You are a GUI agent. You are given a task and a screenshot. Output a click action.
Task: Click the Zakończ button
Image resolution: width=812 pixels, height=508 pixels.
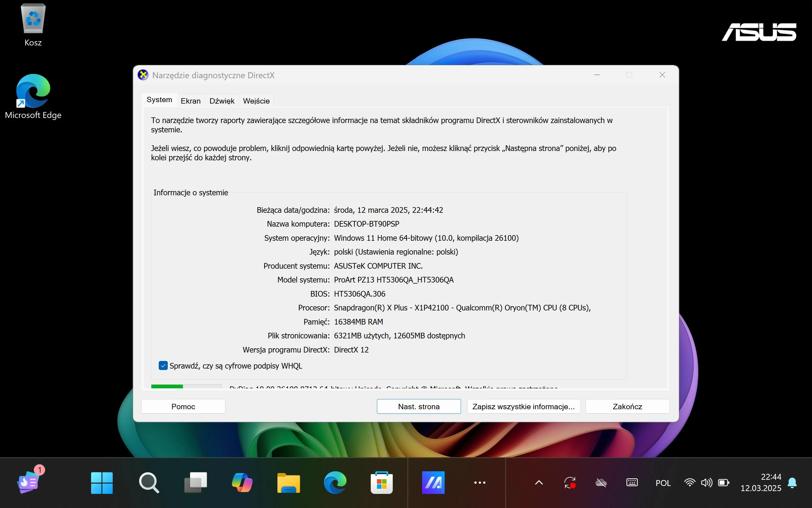(x=627, y=406)
